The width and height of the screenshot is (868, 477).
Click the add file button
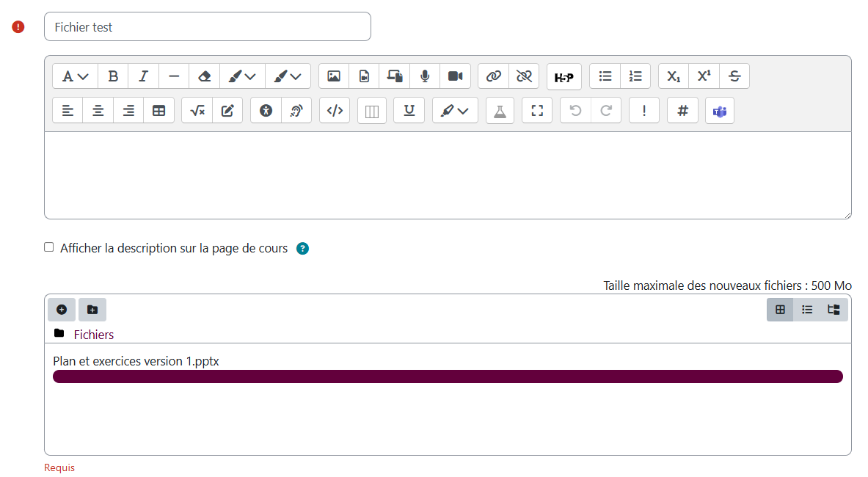[x=62, y=310]
